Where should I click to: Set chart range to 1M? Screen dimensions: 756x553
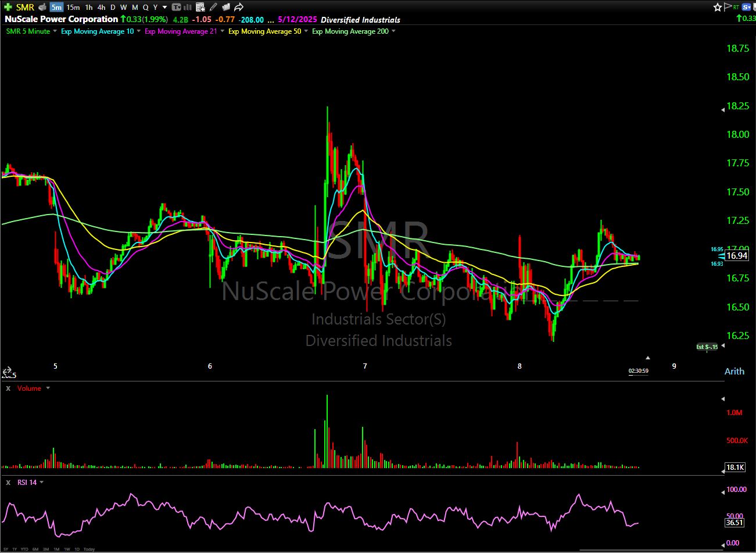point(56,549)
